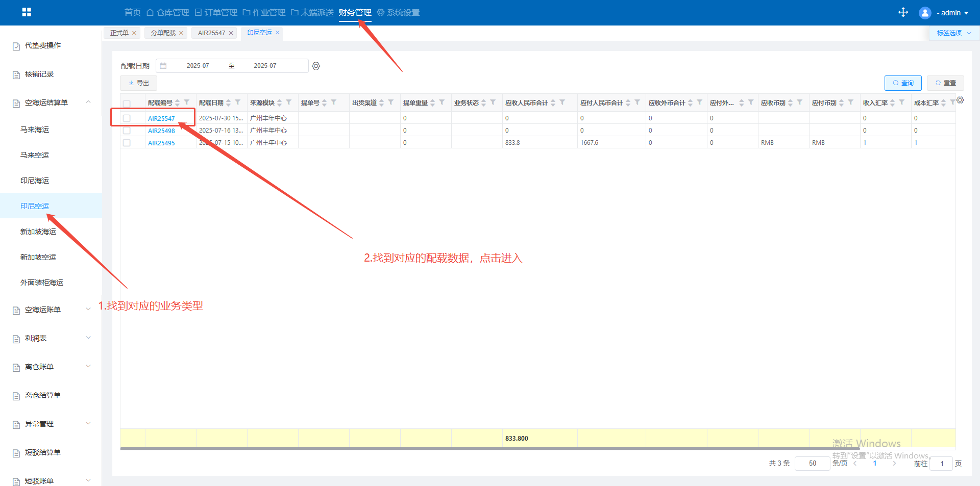The image size is (980, 486).
Task: Tick the checkbox for row AIR25495
Action: [127, 143]
